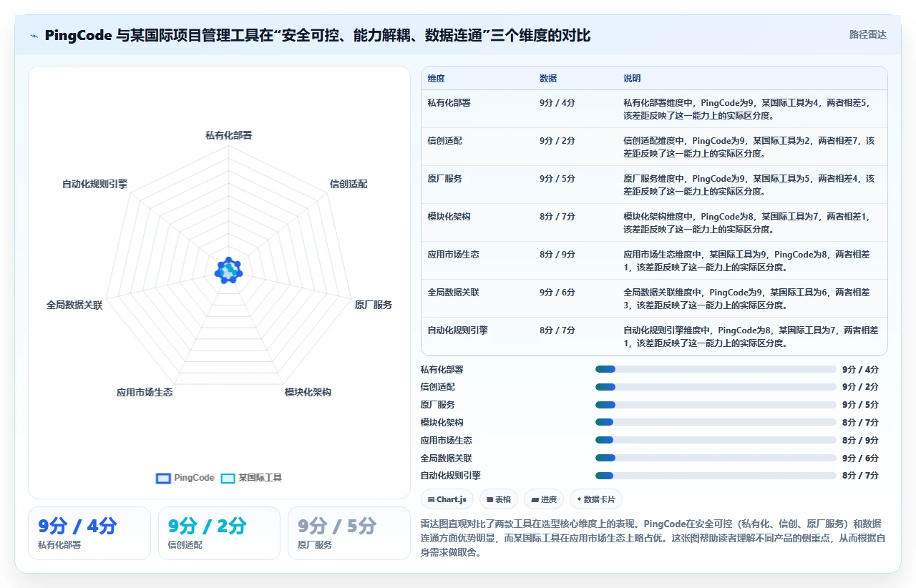
Task: Click the 9分 / 6分 cell in the table
Action: pyautogui.click(x=557, y=293)
